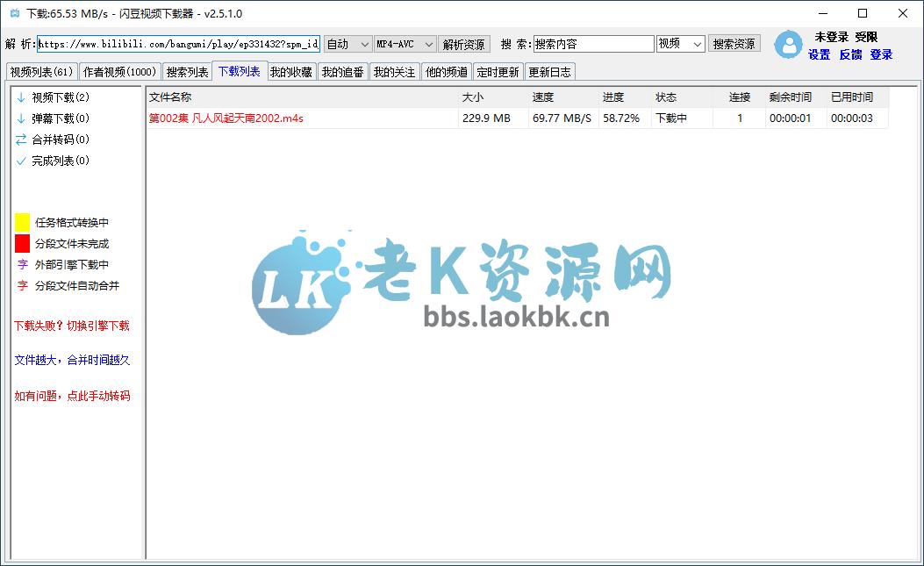Screen dimensions: 924x566
Task: Click the 未登录 受限 account status text
Action: point(846,37)
